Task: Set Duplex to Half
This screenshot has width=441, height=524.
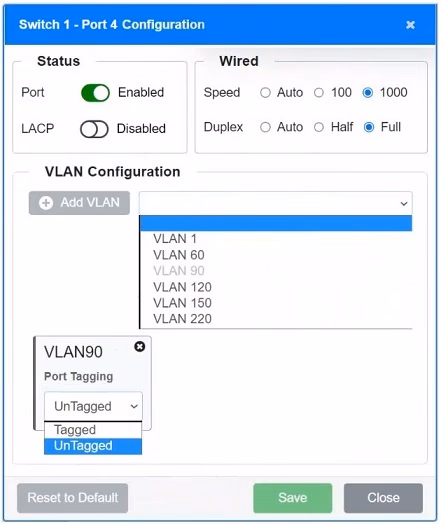Action: coord(319,127)
